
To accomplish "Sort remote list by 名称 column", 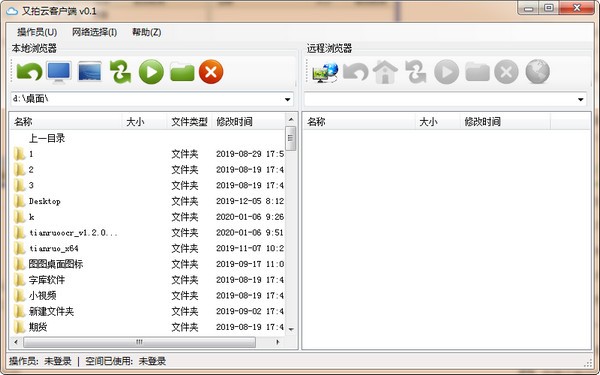I will coord(359,122).
